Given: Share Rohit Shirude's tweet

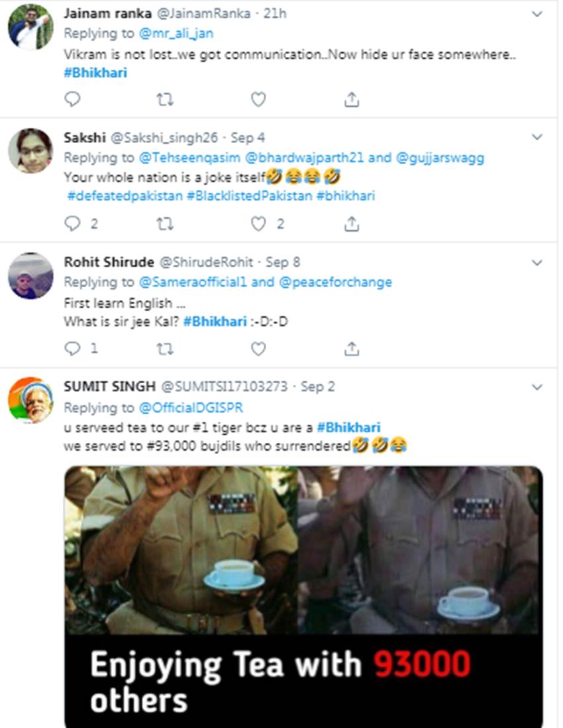Looking at the screenshot, I should pos(352,348).
